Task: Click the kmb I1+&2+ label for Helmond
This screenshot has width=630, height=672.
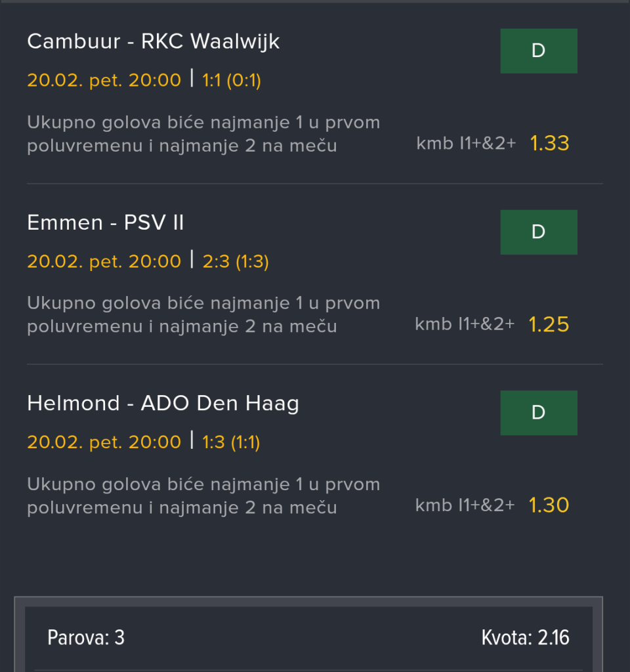Action: (x=465, y=505)
